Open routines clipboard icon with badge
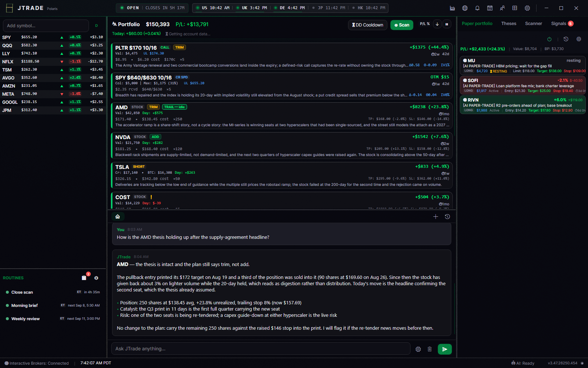The width and height of the screenshot is (588, 368). click(x=84, y=278)
